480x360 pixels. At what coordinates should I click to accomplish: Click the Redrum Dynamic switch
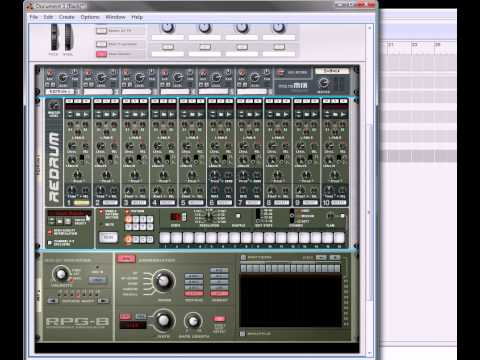[292, 216]
